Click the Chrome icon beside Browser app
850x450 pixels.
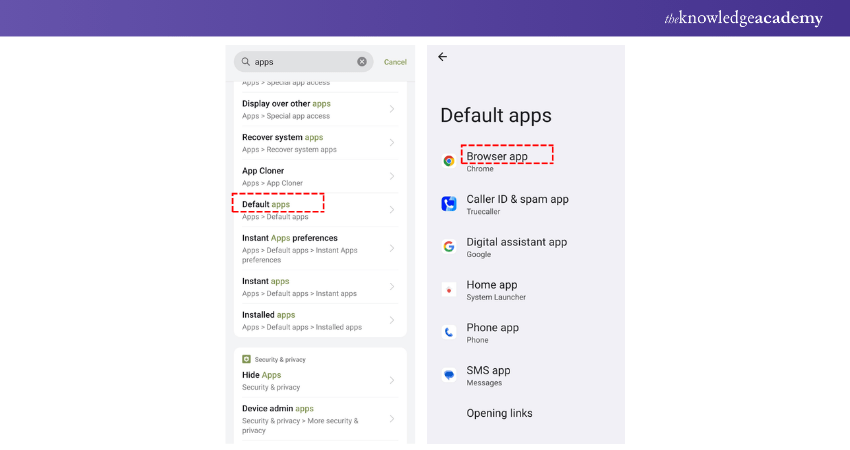tap(449, 161)
